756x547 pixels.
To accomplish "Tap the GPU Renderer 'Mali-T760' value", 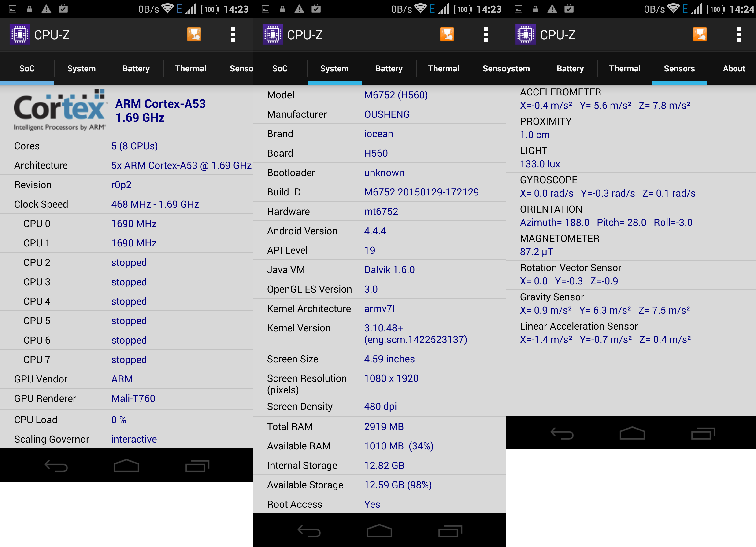I will click(x=133, y=398).
